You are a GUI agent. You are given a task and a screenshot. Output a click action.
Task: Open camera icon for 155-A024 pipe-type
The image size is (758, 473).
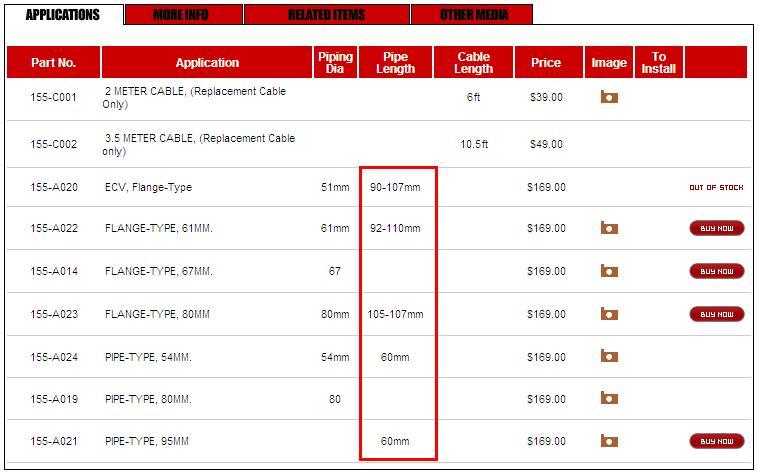click(x=608, y=357)
